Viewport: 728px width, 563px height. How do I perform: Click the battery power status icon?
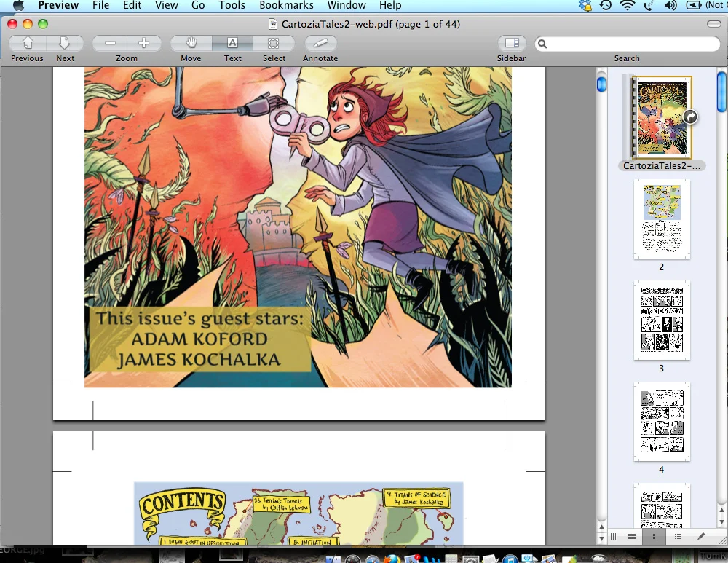694,5
